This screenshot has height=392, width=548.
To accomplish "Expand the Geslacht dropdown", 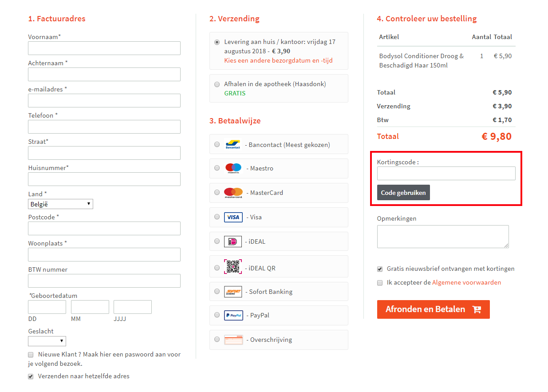I will [x=47, y=341].
